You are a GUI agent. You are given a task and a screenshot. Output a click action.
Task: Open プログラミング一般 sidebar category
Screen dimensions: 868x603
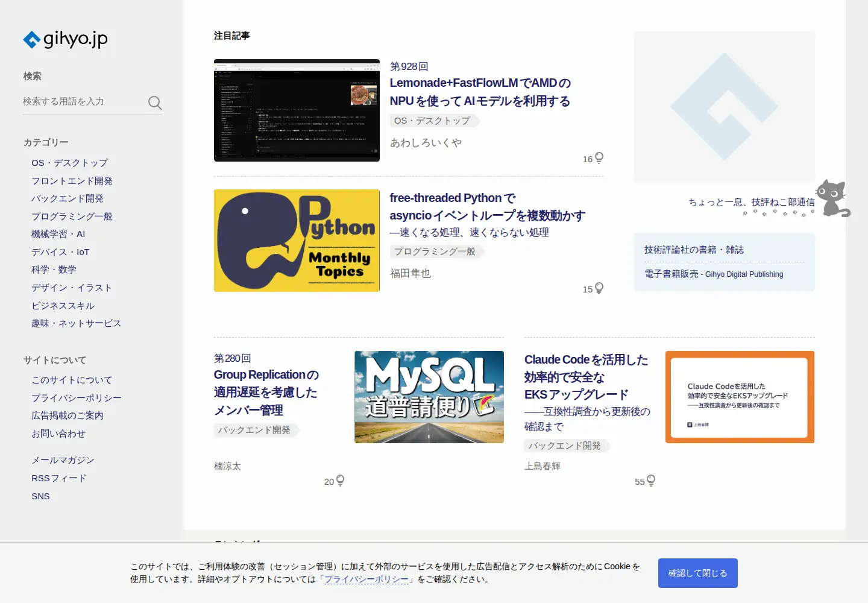click(x=72, y=216)
